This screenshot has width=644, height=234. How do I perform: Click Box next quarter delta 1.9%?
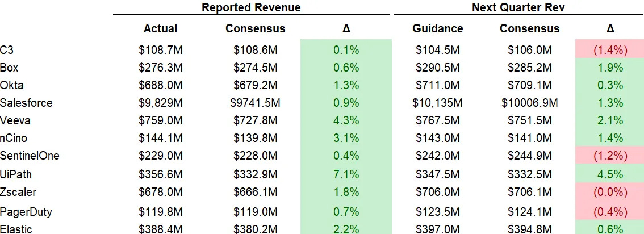pyautogui.click(x=610, y=68)
